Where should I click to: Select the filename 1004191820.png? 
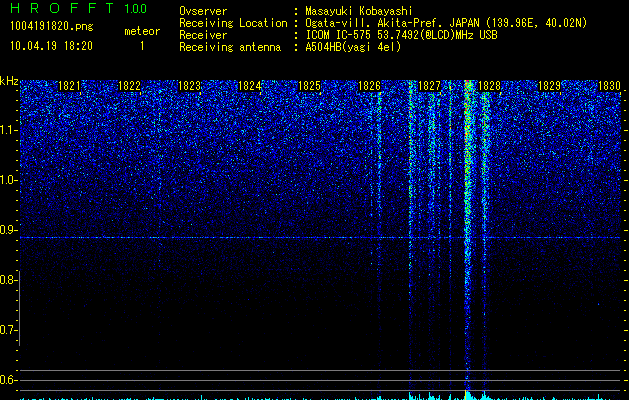point(52,27)
